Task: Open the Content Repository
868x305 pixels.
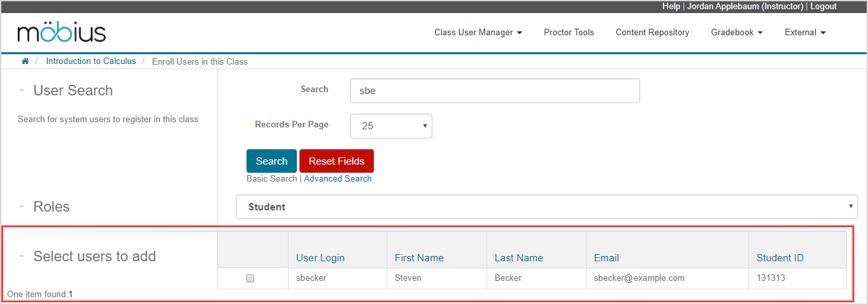Action: click(x=652, y=33)
